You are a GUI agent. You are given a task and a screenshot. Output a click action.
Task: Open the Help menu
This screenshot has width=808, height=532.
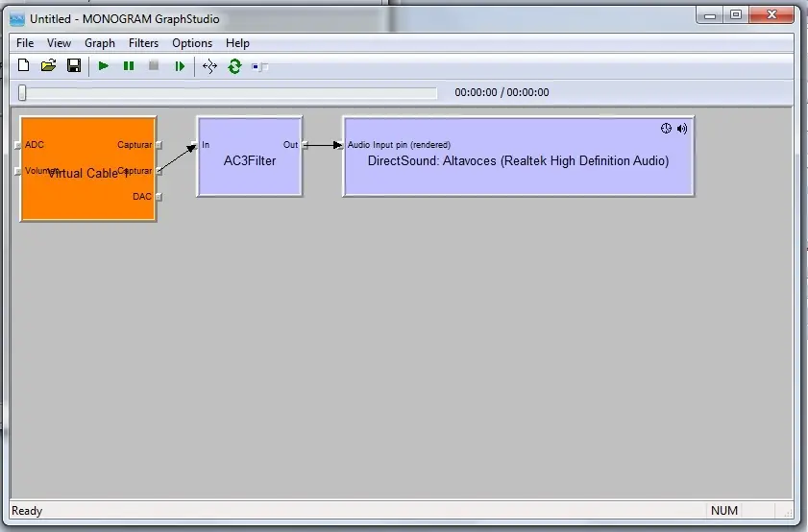tap(237, 43)
